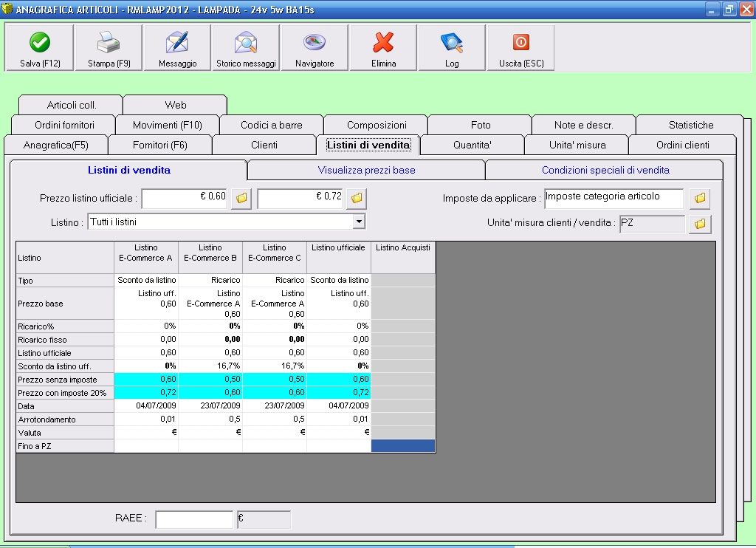Expand the Listino dropdown arrow
The height and width of the screenshot is (548, 756).
coord(359,222)
